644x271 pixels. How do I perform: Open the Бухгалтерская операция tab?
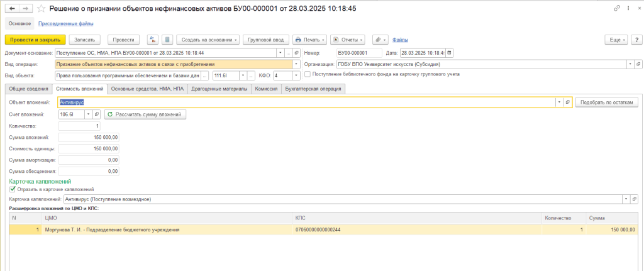313,89
